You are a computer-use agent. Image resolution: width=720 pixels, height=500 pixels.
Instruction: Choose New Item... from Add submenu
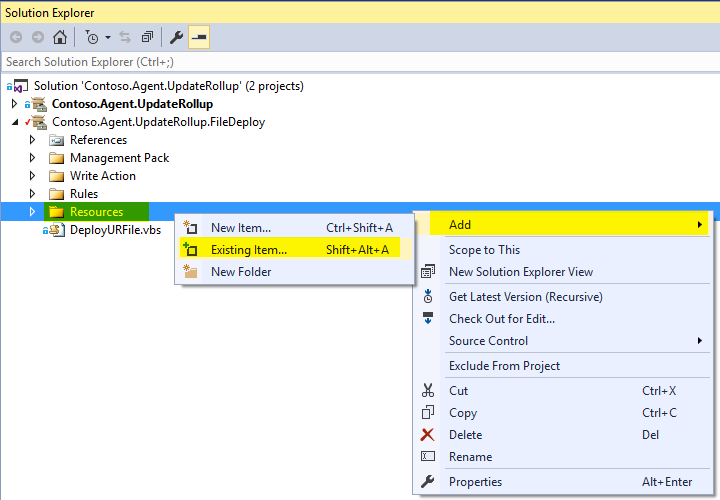(294, 228)
